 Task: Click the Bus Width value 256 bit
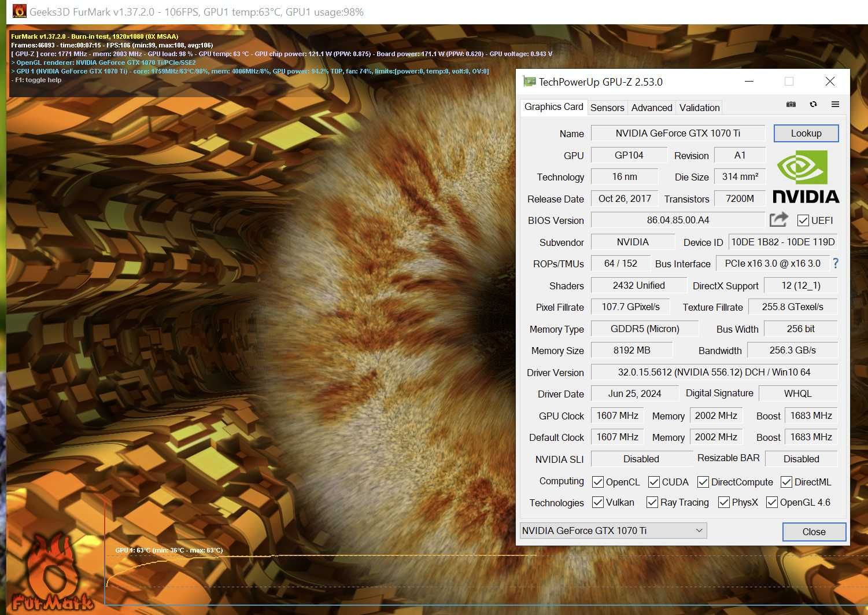801,329
